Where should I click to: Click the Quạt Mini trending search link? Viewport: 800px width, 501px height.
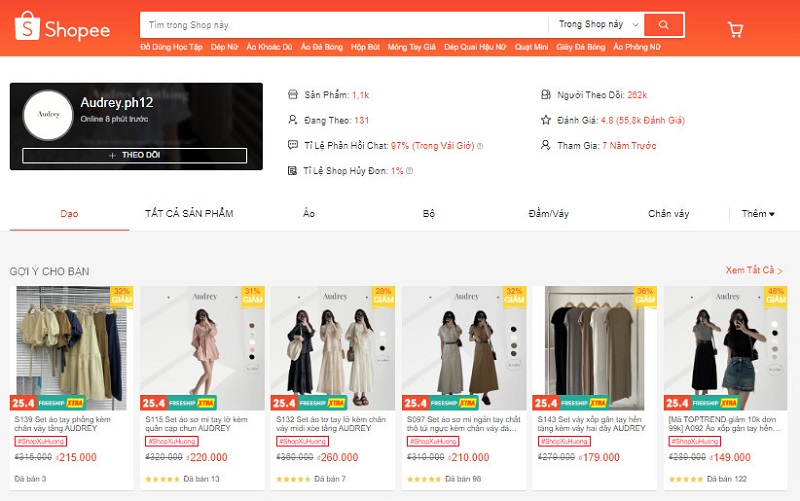click(529, 47)
